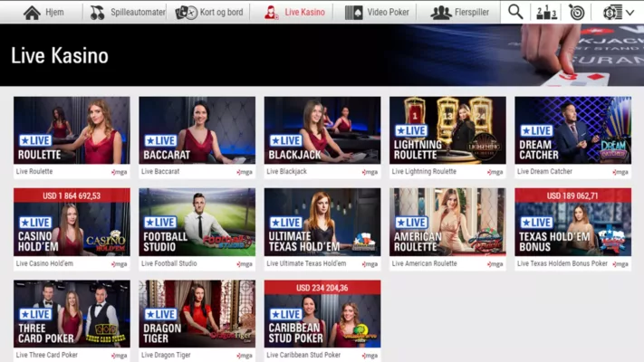Click the Live Baccarat caption
Screen dimensions: 644x362
click(160, 172)
